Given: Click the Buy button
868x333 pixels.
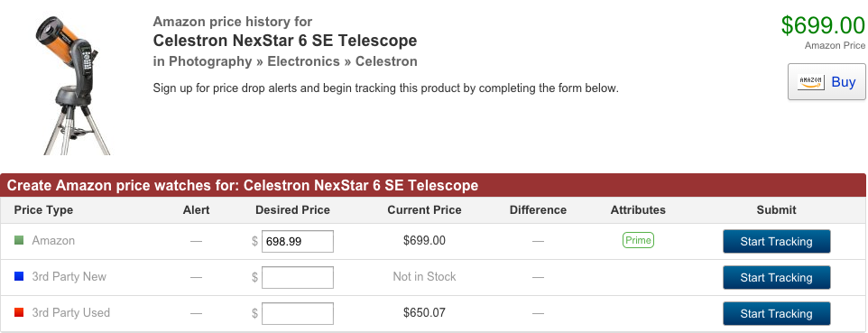Looking at the screenshot, I should [x=826, y=82].
